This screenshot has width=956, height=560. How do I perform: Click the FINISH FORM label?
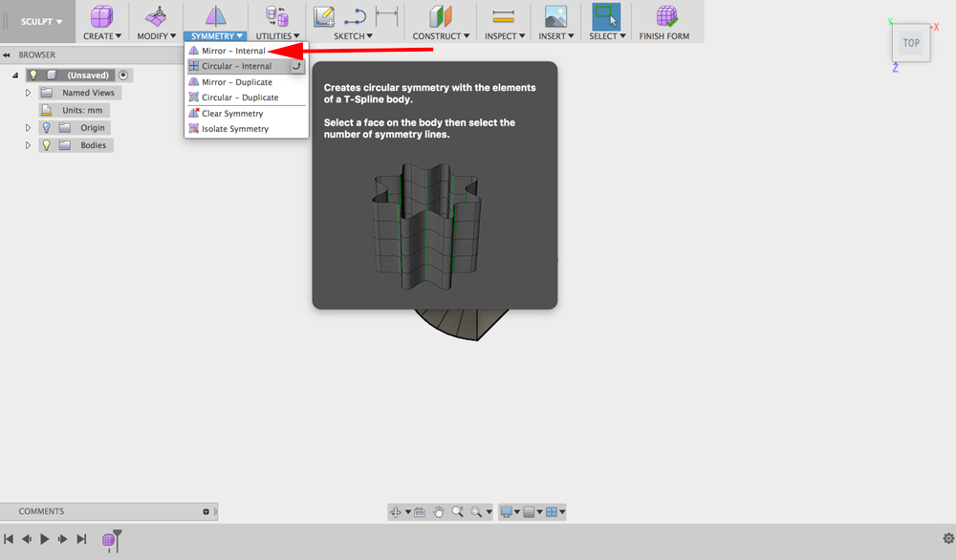pyautogui.click(x=664, y=36)
